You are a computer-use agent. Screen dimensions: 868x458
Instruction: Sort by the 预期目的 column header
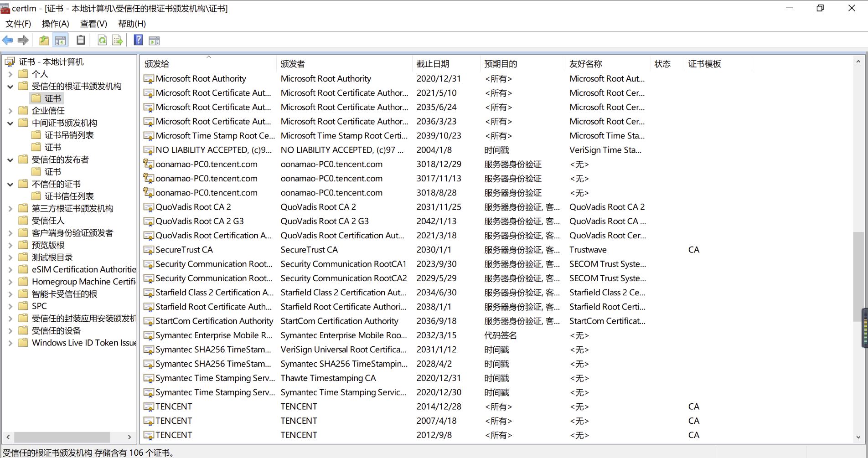click(x=522, y=64)
